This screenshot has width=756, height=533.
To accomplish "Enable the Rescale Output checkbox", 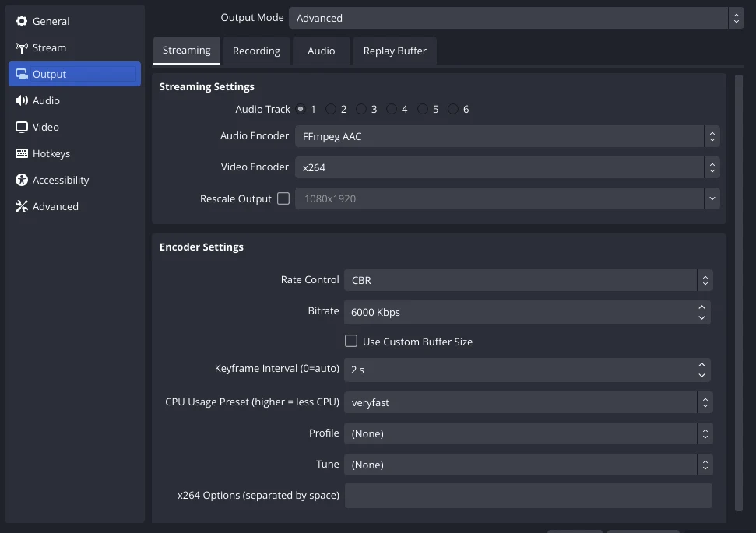I will tap(283, 198).
